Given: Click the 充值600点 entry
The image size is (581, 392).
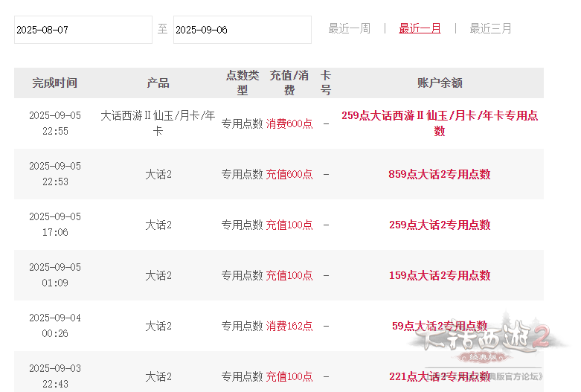Looking at the screenshot, I should coord(289,174).
